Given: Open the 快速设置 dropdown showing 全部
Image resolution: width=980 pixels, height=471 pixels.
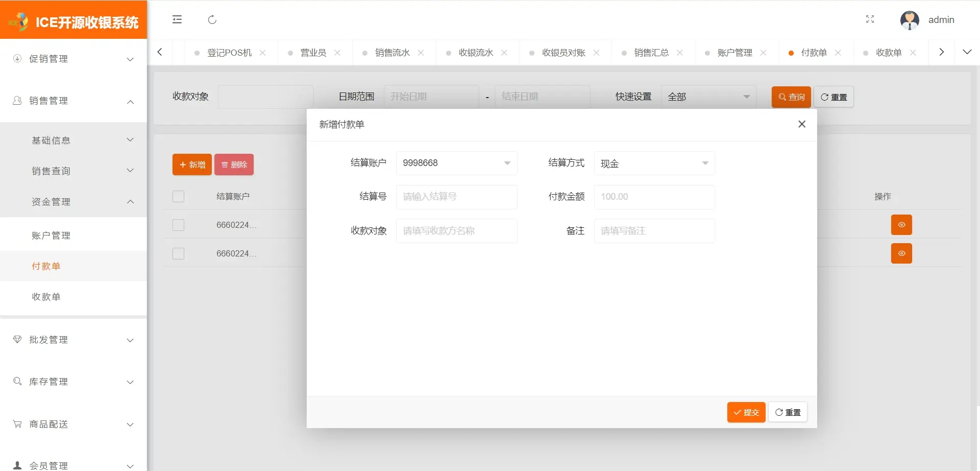Looking at the screenshot, I should [708, 97].
